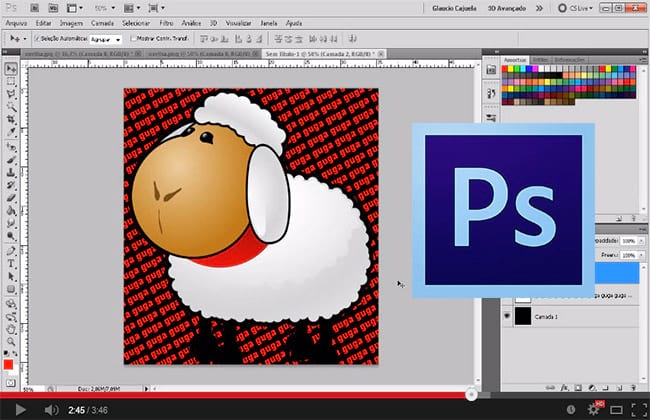This screenshot has height=420, width=650.
Task: Open the Ajuda menu
Action: (x=293, y=23)
